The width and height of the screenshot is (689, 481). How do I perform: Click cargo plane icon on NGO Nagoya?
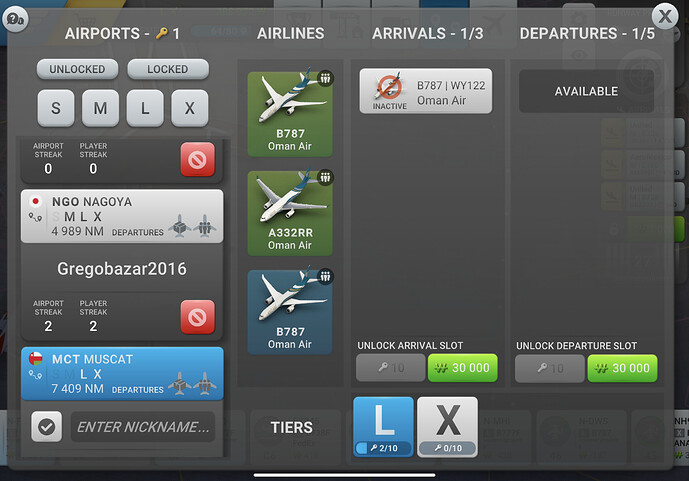tap(179, 226)
